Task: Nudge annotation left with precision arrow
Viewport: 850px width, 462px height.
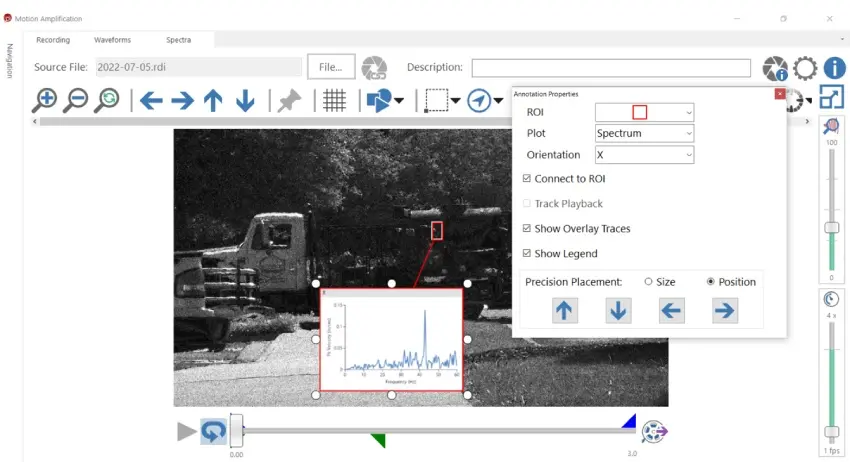Action: tap(671, 311)
